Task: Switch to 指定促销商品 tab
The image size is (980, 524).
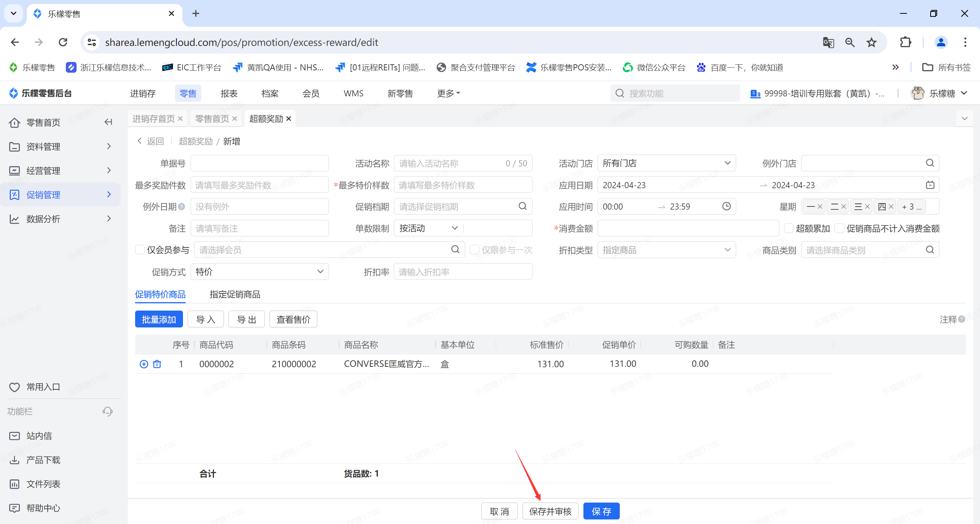Action: [235, 295]
